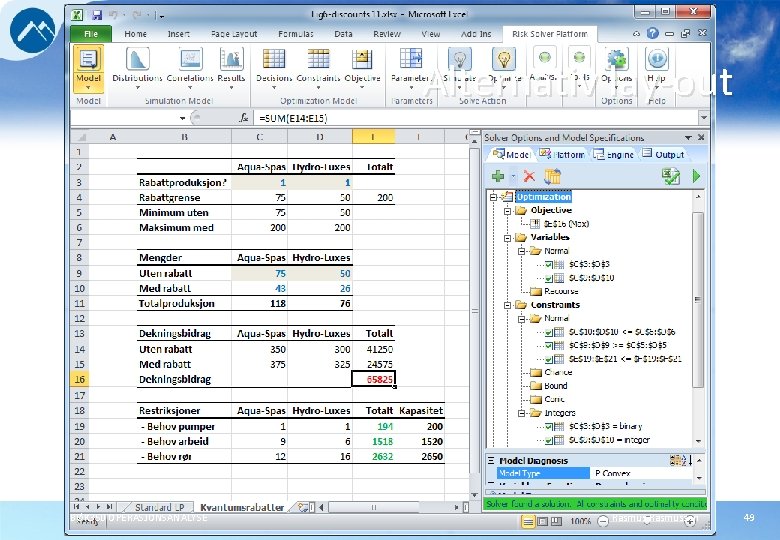Open the Distributions ribbon tool
The width and height of the screenshot is (780, 540).
[137, 67]
